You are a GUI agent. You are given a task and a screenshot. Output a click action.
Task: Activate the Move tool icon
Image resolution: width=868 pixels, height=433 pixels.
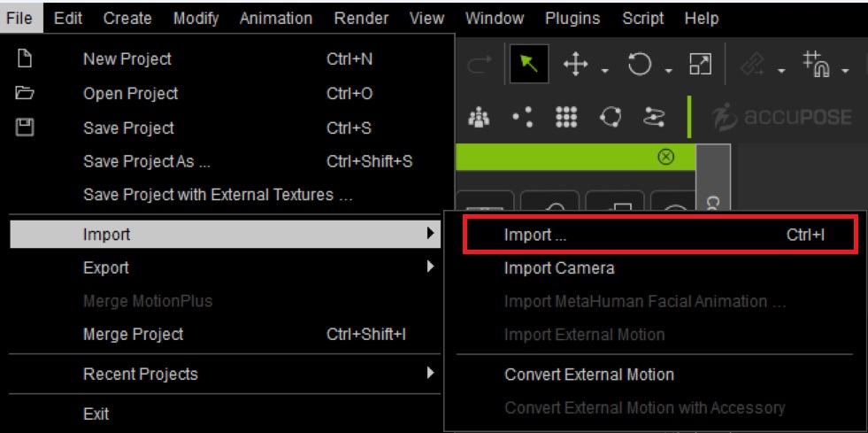click(576, 65)
